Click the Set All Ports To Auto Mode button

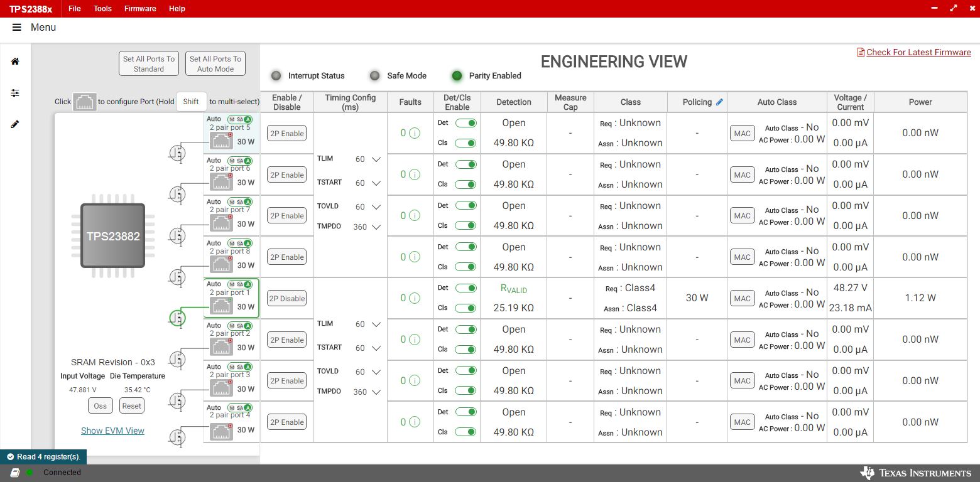tap(215, 64)
